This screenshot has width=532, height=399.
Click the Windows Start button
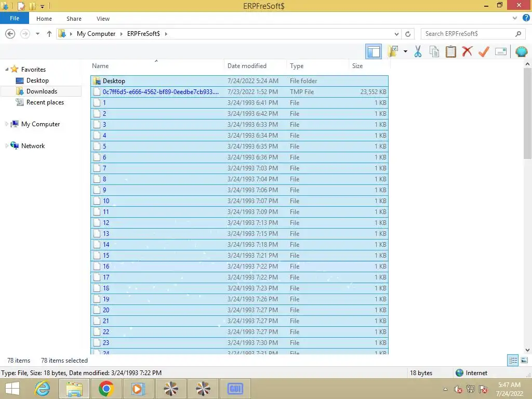click(12, 389)
